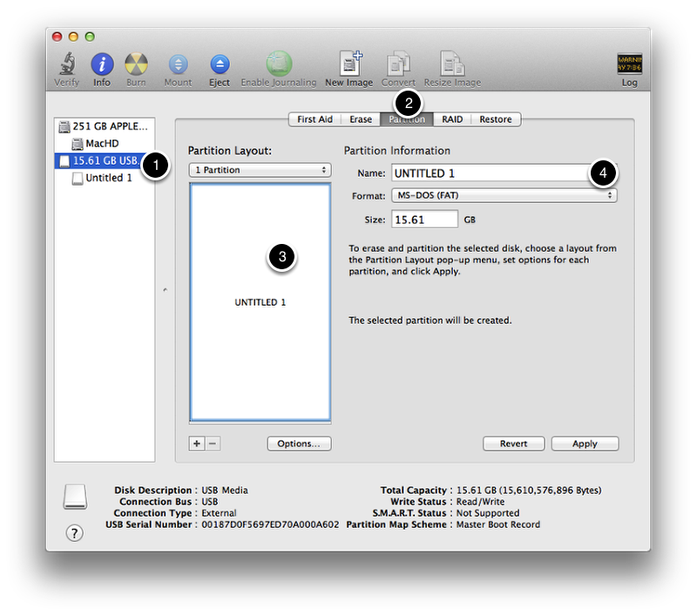Expand the Partition Layout dropdown
The width and height of the screenshot is (697, 616).
tap(260, 170)
